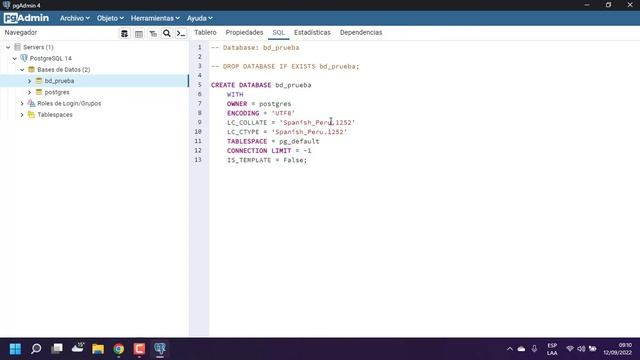
Task: Open the Windows Start menu
Action: [x=16, y=349]
